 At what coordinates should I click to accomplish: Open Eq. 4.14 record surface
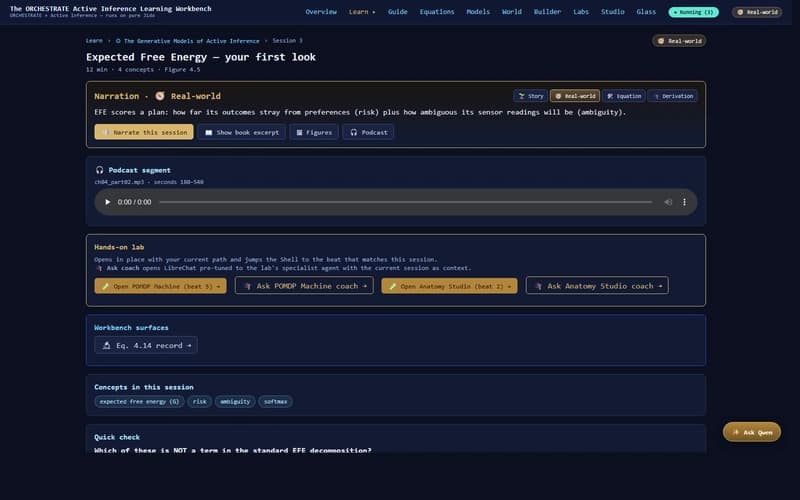[146, 345]
